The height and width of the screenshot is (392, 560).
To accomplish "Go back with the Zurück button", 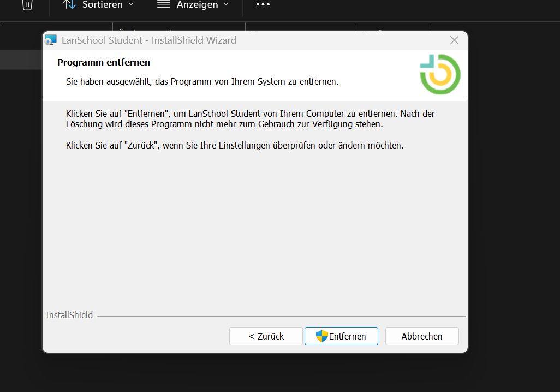I will [266, 336].
